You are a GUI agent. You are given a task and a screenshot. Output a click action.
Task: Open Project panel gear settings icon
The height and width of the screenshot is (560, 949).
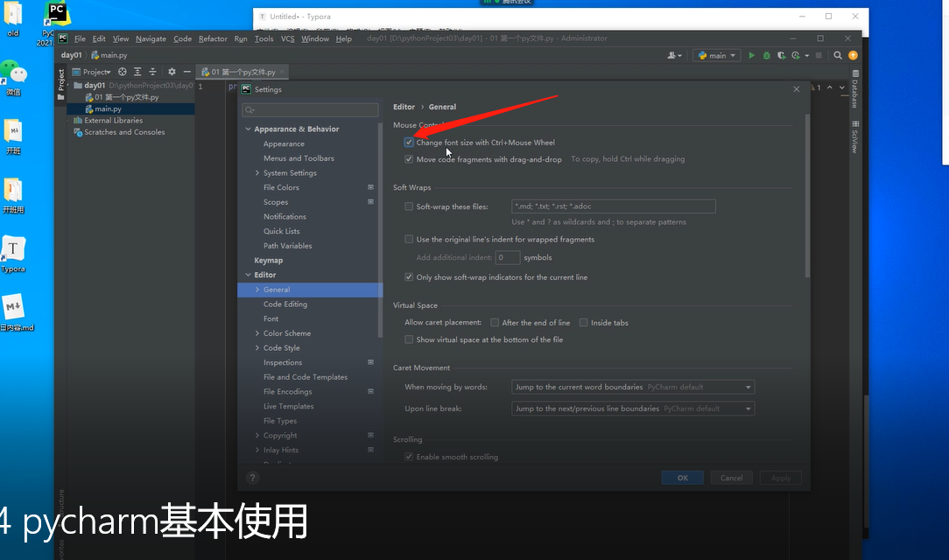click(x=172, y=72)
